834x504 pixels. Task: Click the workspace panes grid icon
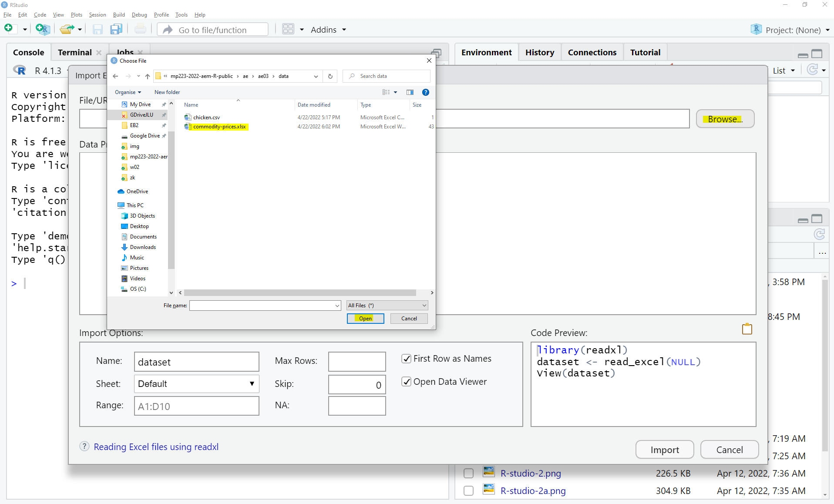[x=288, y=29]
